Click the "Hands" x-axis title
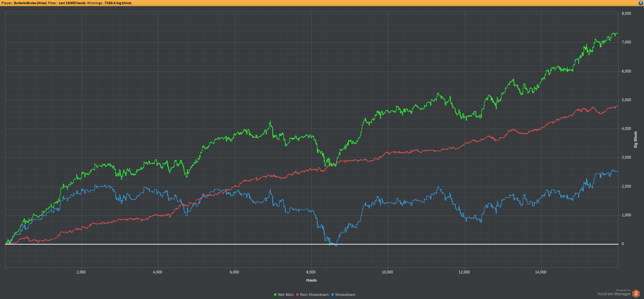 tap(311, 280)
